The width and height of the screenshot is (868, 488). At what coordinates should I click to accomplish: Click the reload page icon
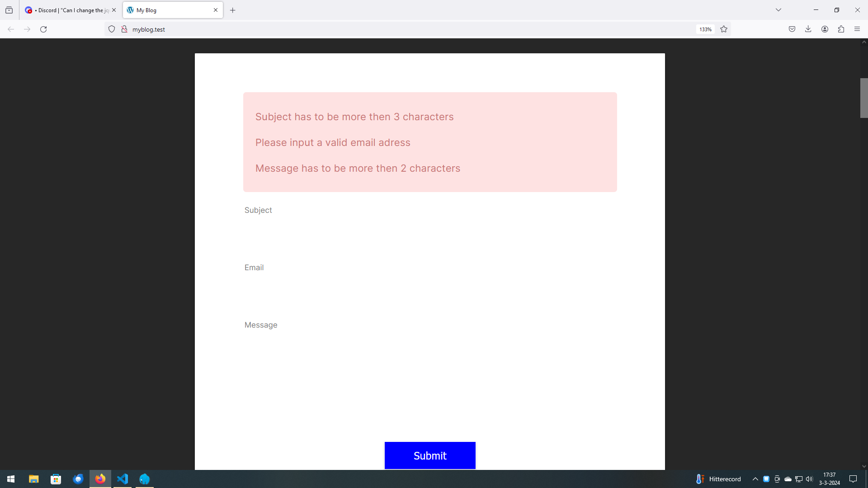(43, 29)
